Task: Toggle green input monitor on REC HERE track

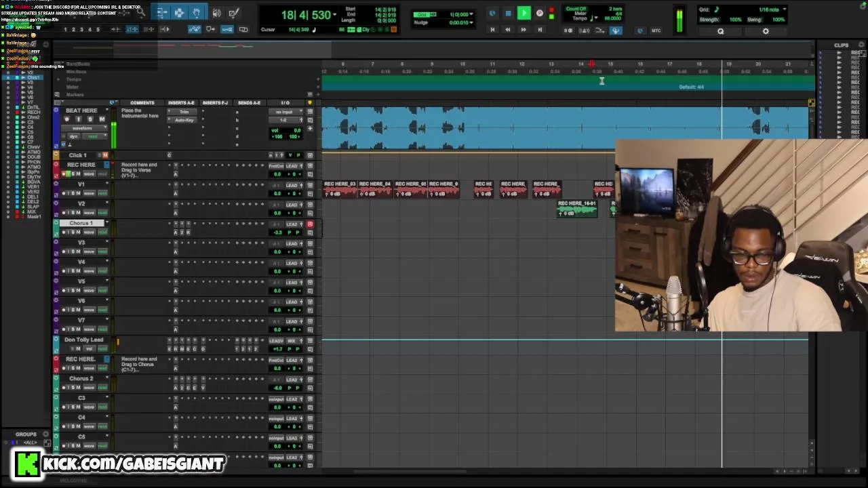Action: 68,174
